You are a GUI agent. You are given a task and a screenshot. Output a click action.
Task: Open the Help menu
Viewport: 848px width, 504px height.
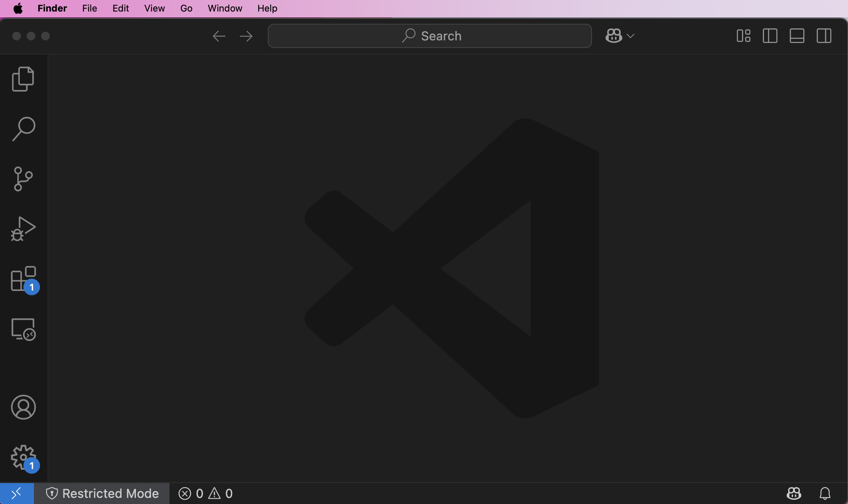267,8
